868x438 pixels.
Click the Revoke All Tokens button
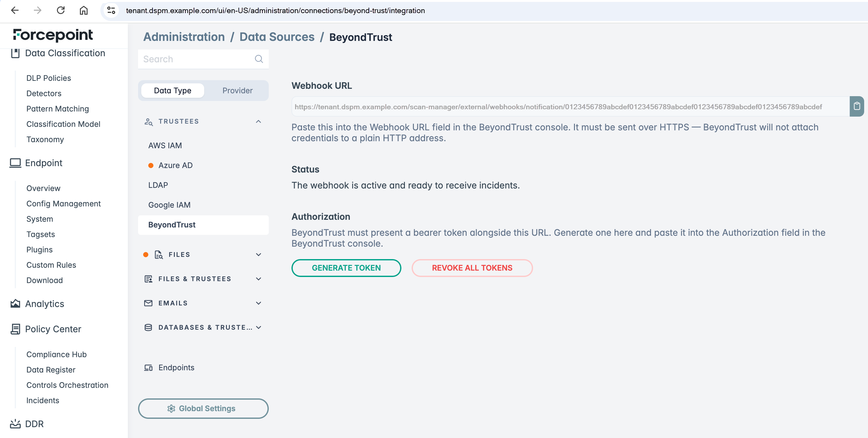pos(472,268)
